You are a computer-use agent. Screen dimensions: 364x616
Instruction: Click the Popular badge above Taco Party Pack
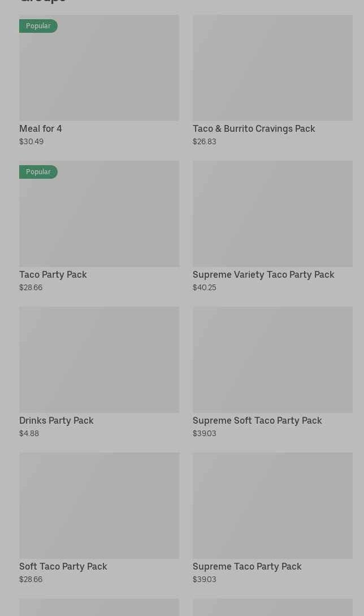click(x=38, y=172)
